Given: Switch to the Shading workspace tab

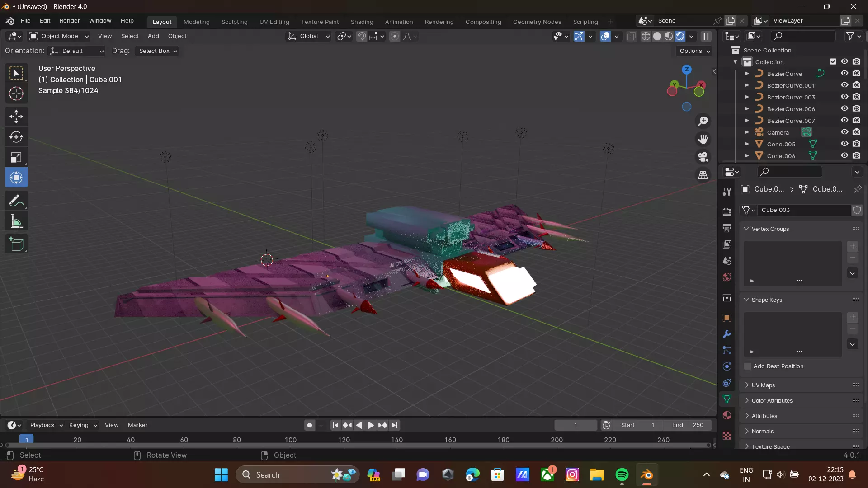Looking at the screenshot, I should point(362,22).
